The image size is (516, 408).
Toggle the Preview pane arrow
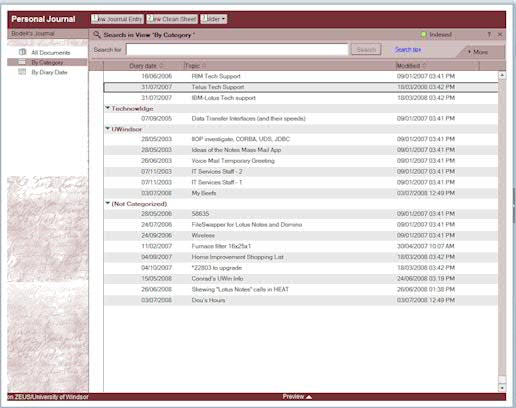click(x=309, y=397)
